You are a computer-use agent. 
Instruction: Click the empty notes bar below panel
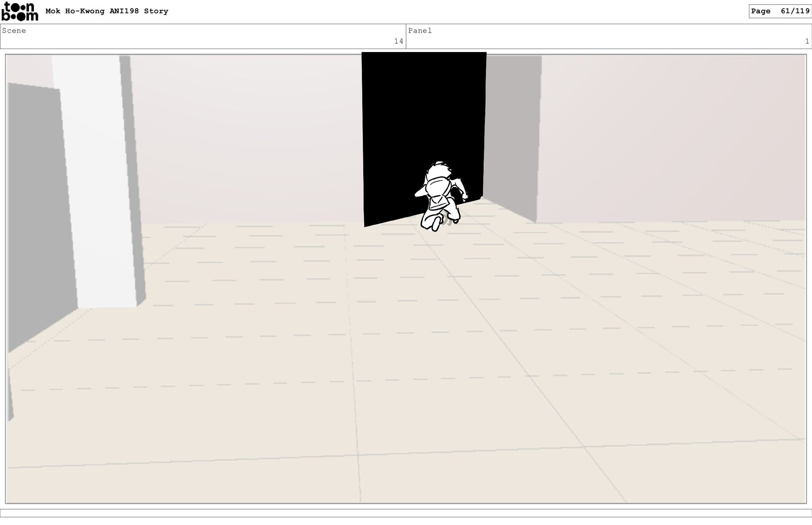(406, 513)
